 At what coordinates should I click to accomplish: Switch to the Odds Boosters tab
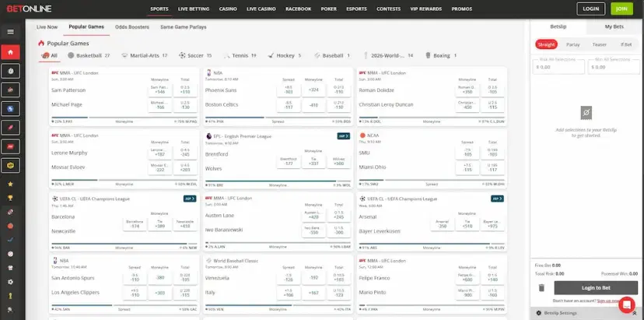(x=132, y=27)
